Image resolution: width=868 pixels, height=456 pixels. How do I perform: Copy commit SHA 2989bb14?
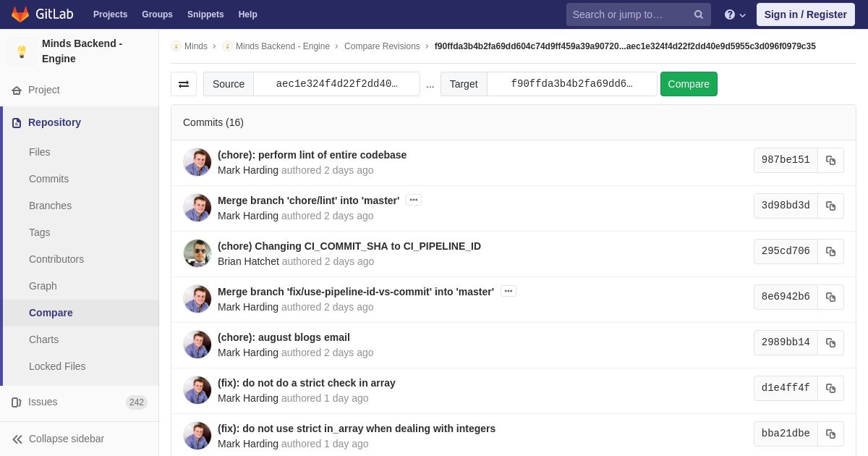(830, 343)
